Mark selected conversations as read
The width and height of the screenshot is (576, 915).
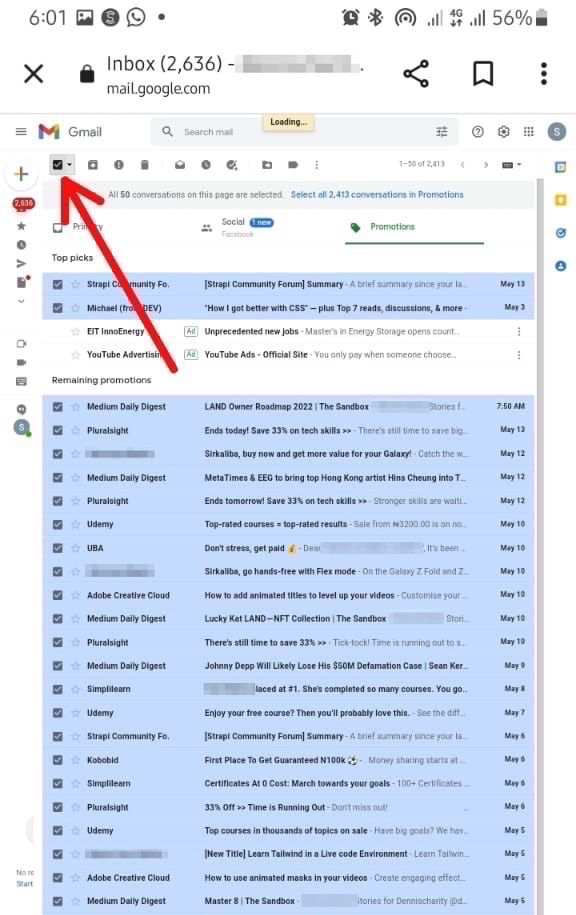point(180,165)
